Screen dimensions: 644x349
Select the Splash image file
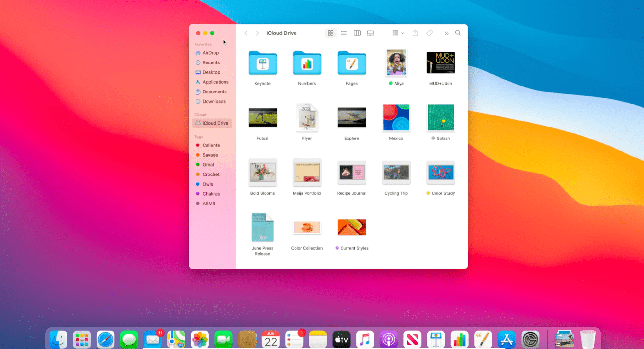coord(441,117)
